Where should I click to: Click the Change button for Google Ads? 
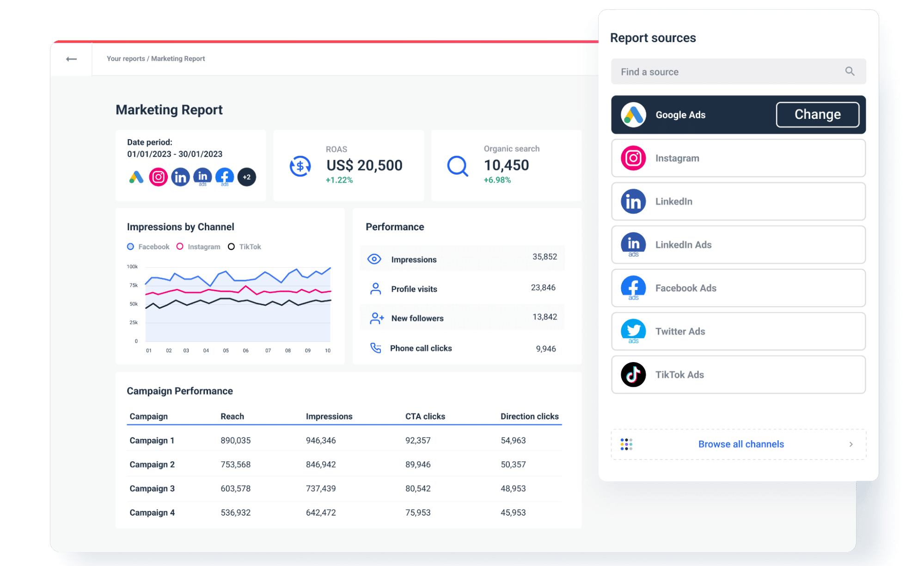817,114
